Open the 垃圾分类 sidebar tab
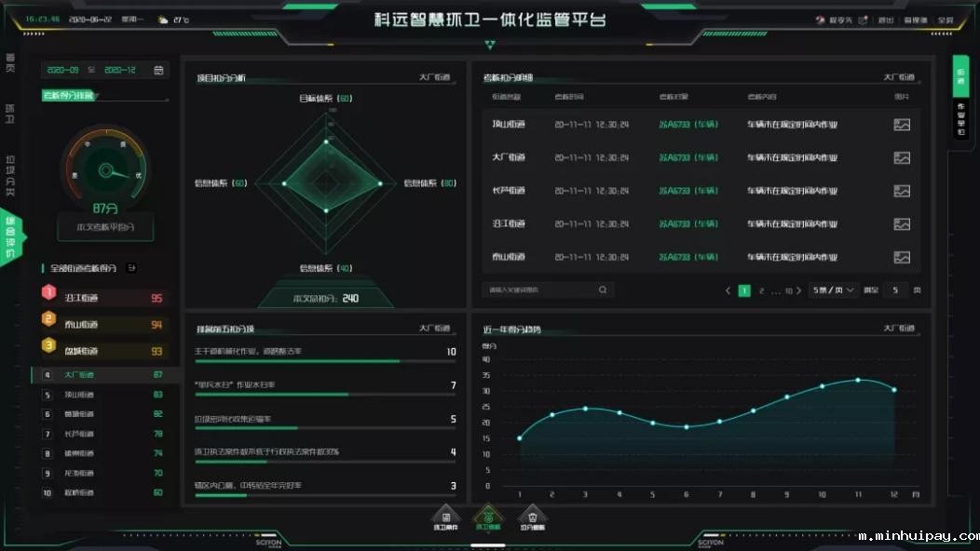 (x=10, y=173)
